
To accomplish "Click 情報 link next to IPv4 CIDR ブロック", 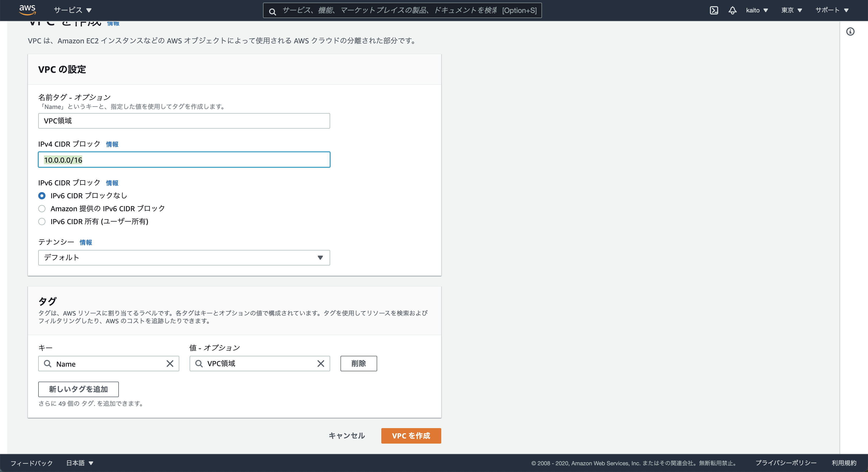I will click(x=112, y=144).
